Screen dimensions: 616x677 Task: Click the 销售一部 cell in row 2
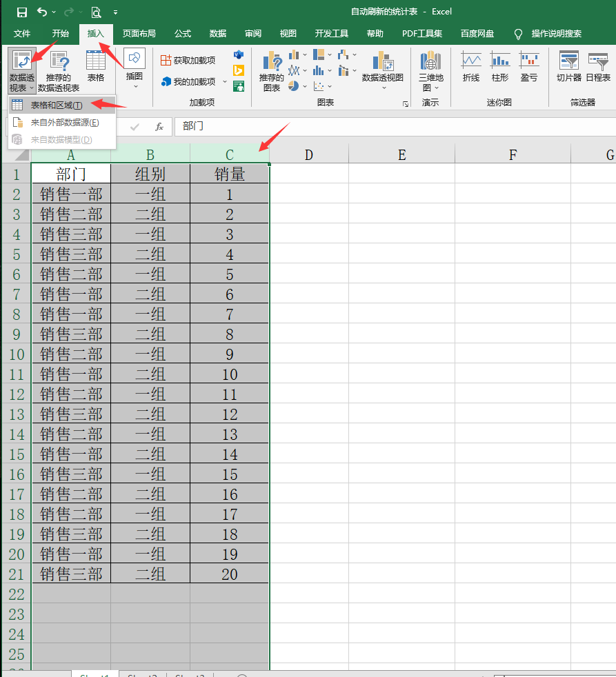tap(71, 194)
